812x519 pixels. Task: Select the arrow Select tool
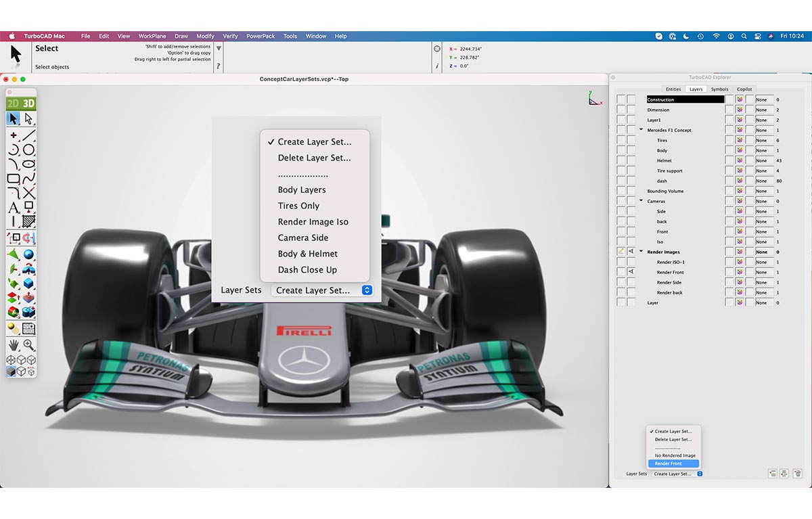pyautogui.click(x=14, y=118)
